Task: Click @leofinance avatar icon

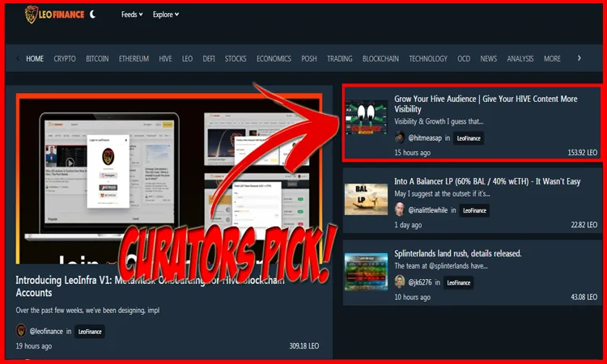Action: pyautogui.click(x=21, y=331)
